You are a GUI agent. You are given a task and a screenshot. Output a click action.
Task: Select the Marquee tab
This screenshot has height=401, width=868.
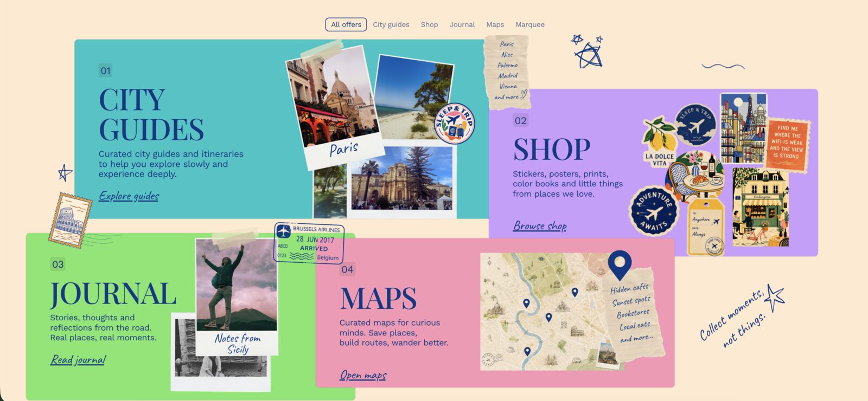coord(530,24)
